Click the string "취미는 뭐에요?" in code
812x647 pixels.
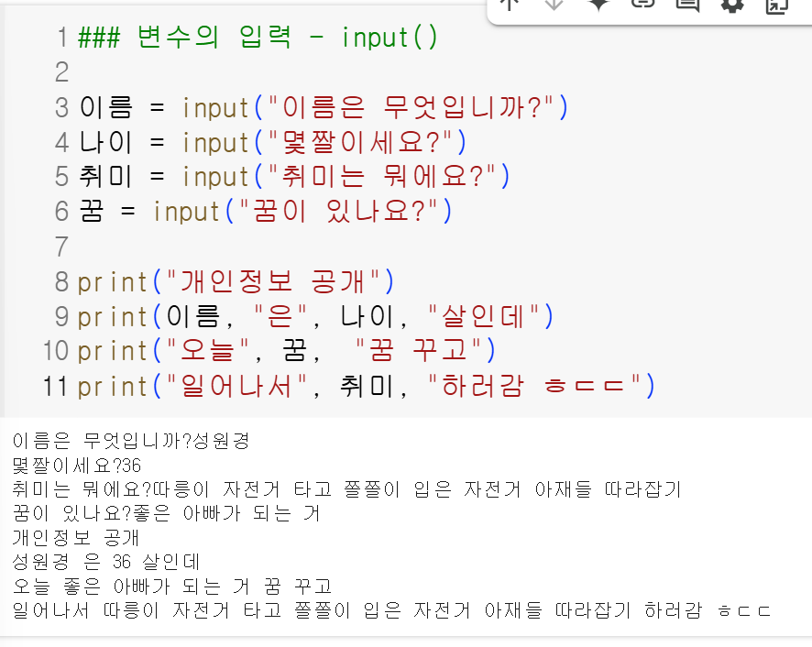(382, 177)
